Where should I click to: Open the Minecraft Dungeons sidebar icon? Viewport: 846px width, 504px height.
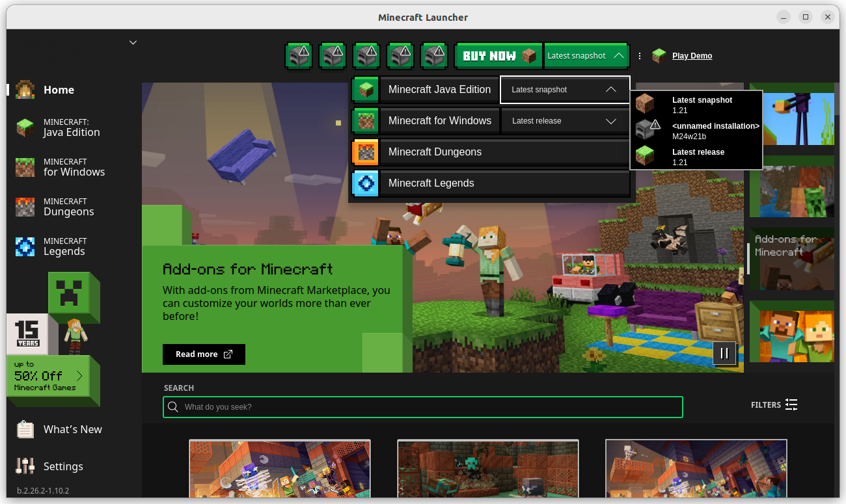[25, 207]
